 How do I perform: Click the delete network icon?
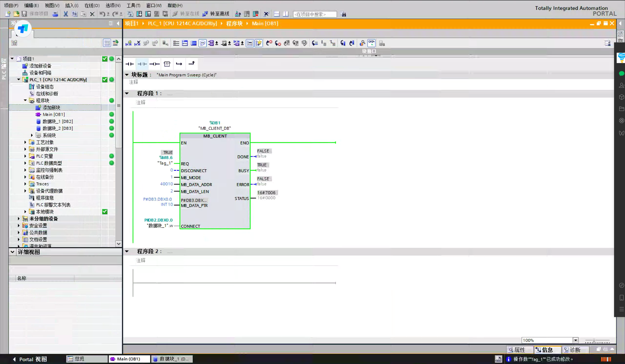coord(137,43)
